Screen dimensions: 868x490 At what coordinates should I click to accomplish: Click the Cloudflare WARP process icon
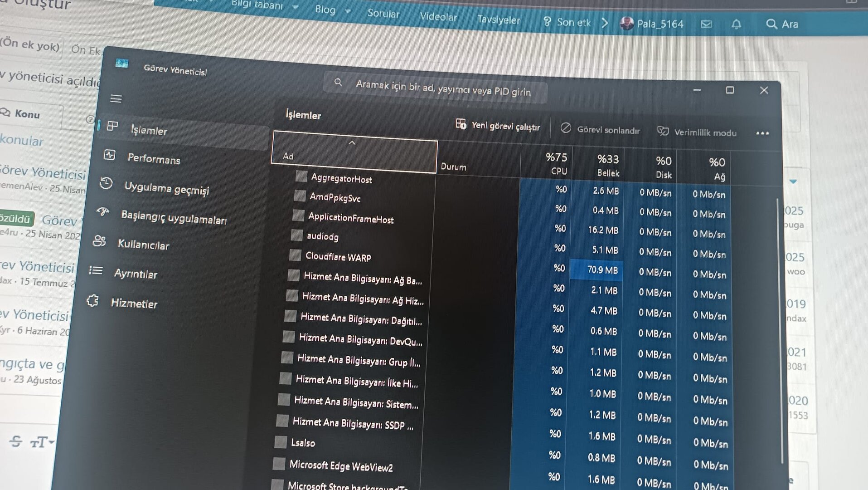(x=295, y=255)
